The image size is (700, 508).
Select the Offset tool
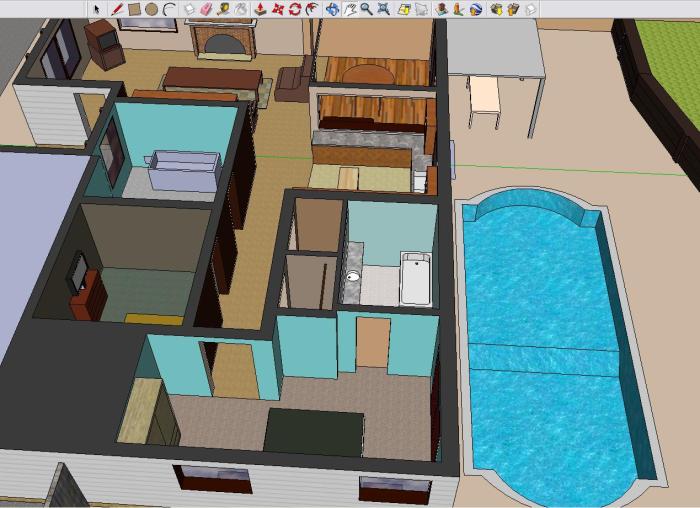313,9
